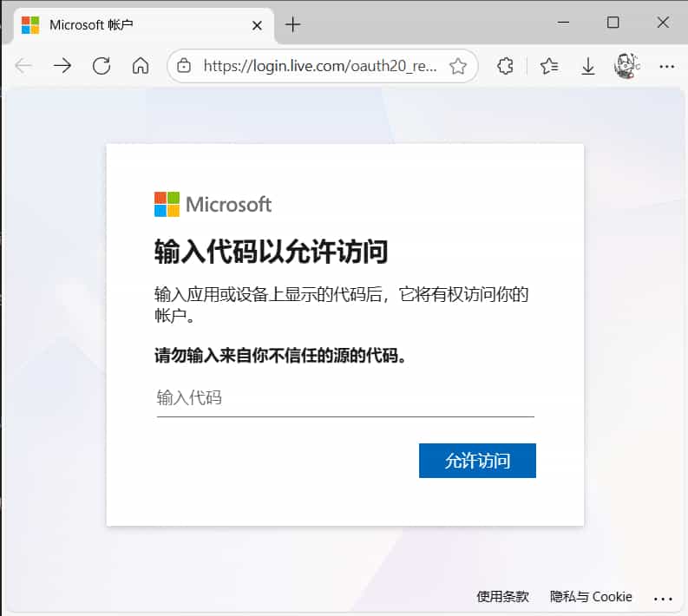Screen dimensions: 688x616
Task: Click the login.live.com address bar URL
Action: [319, 66]
